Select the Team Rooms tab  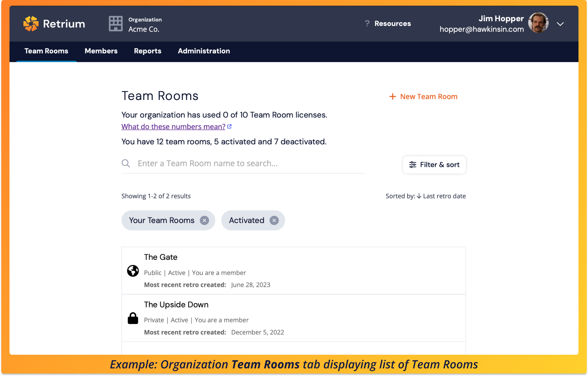pyautogui.click(x=46, y=51)
